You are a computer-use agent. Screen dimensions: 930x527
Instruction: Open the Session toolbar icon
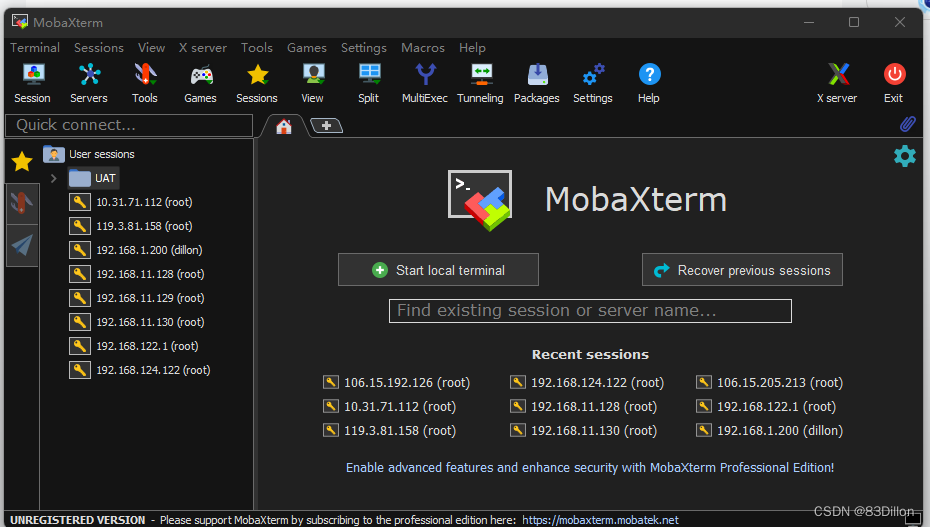tap(33, 84)
